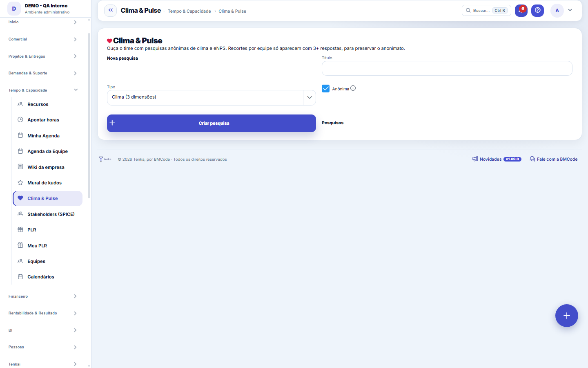Click the Minha Agenda calendar icon
The width and height of the screenshot is (588, 368).
20,135
